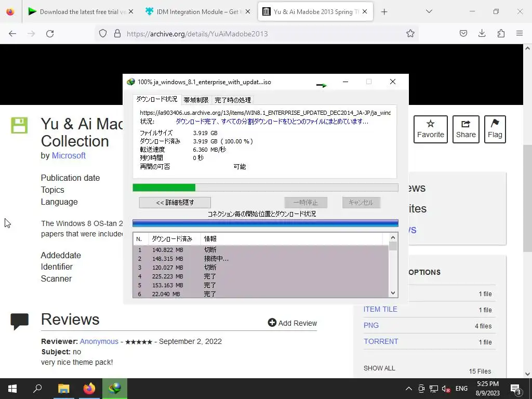Viewport: 532px width, 399px height.
Task: Click the ENG language indicator
Action: click(461, 389)
